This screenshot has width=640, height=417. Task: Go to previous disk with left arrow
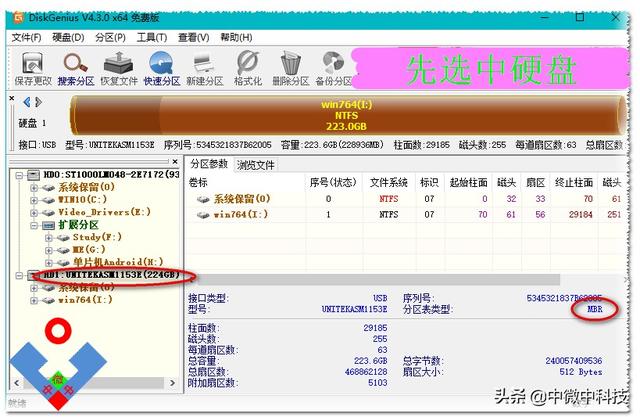pyautogui.click(x=27, y=102)
